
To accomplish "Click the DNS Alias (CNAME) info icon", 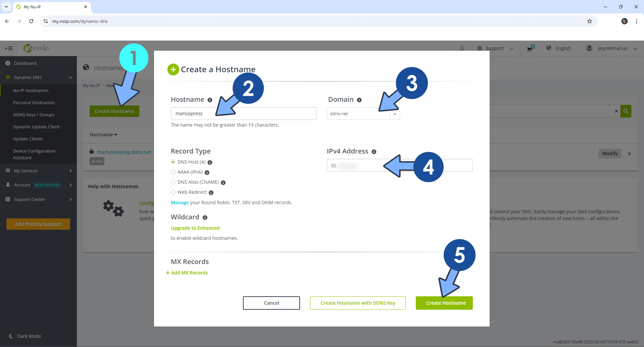I will [x=223, y=183].
